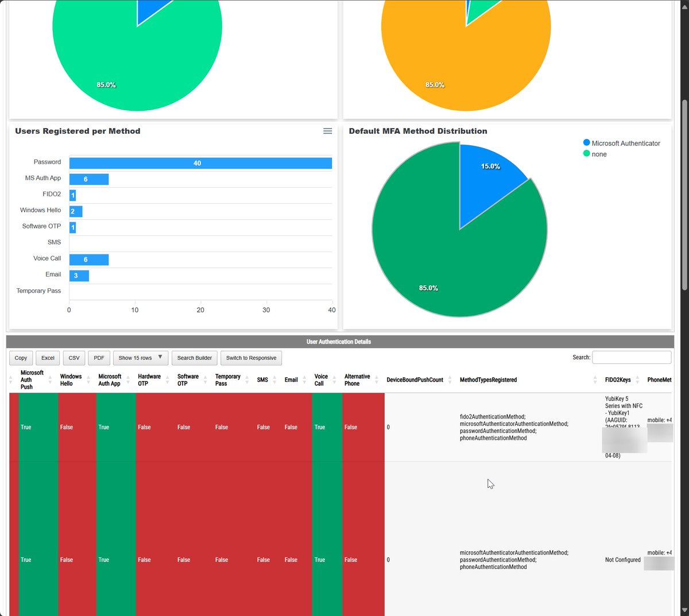Click sort arrows beside Temporary Pass header
The width and height of the screenshot is (689, 616).
(x=247, y=380)
